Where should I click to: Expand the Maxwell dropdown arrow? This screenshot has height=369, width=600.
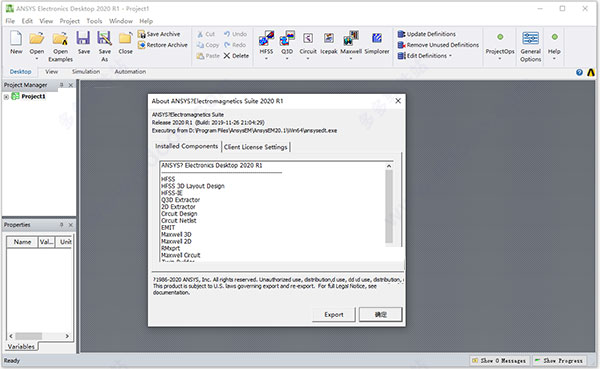[x=351, y=59]
